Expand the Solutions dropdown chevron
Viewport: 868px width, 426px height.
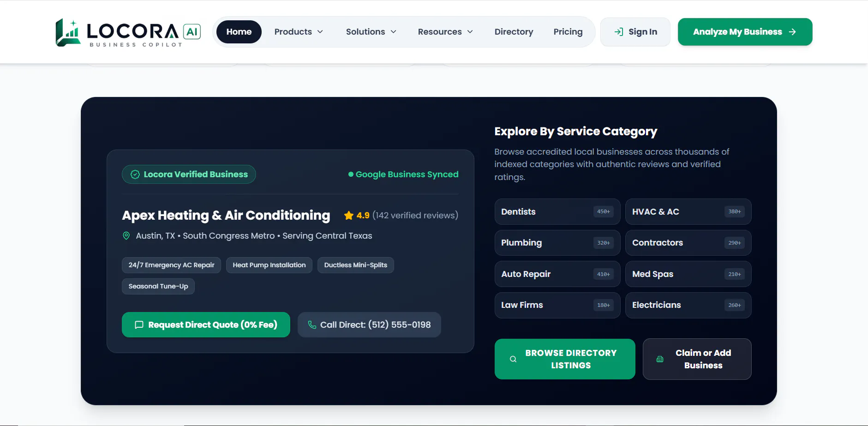coord(394,32)
